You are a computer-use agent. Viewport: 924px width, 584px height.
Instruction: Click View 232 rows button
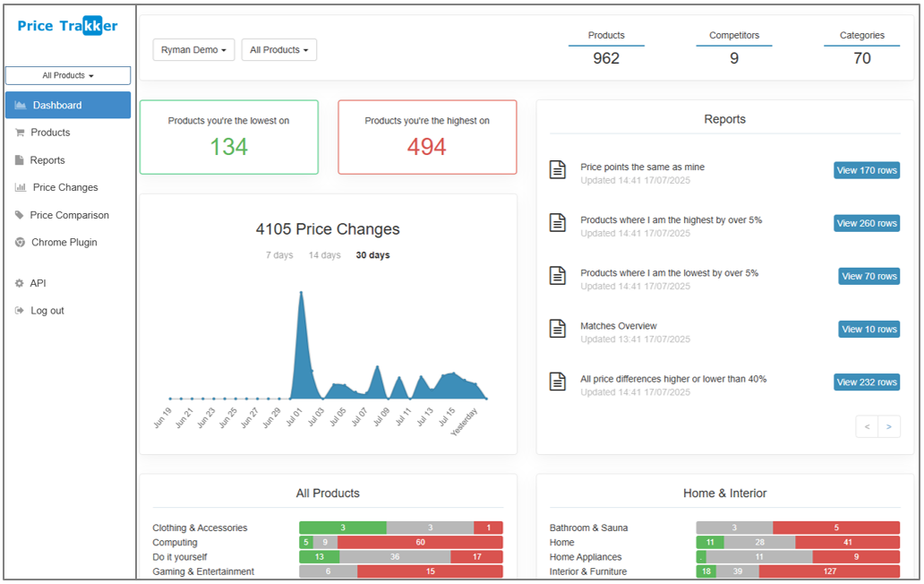867,382
